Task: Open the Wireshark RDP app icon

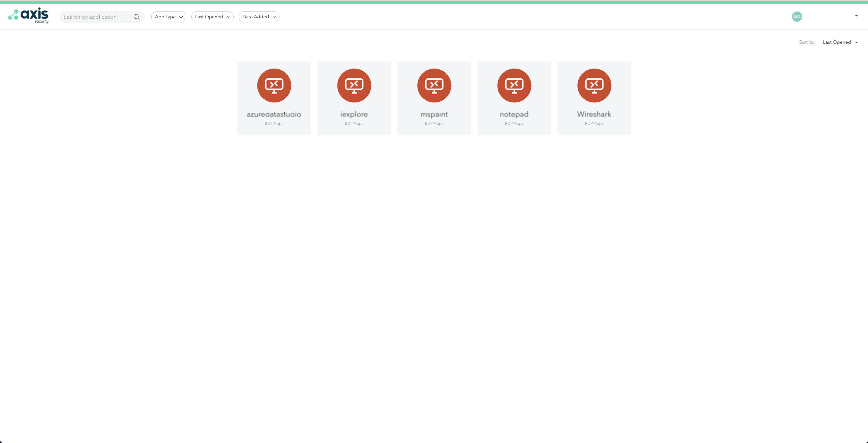Action: pos(594,85)
